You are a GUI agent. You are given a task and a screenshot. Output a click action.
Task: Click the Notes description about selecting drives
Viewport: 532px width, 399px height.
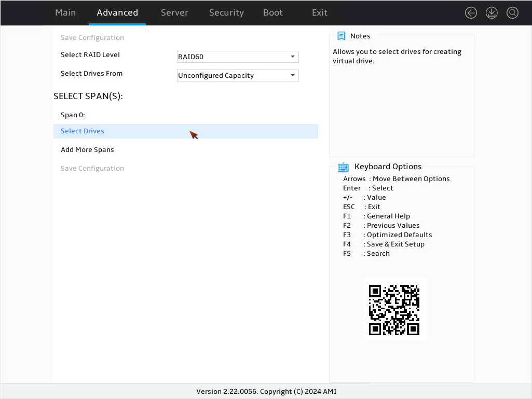397,57
